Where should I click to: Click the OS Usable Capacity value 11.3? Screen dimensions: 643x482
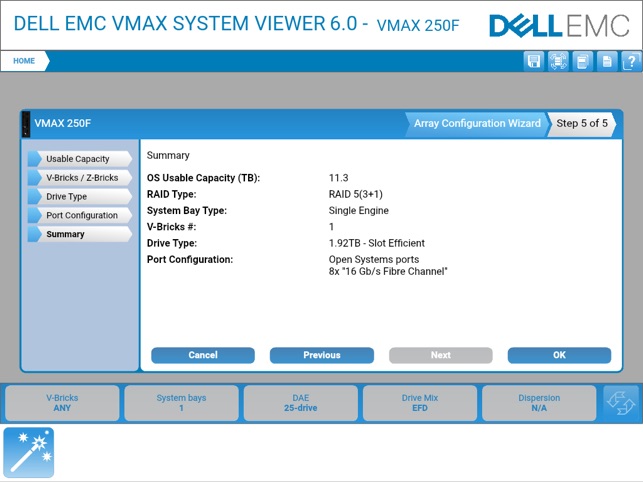pyautogui.click(x=338, y=178)
